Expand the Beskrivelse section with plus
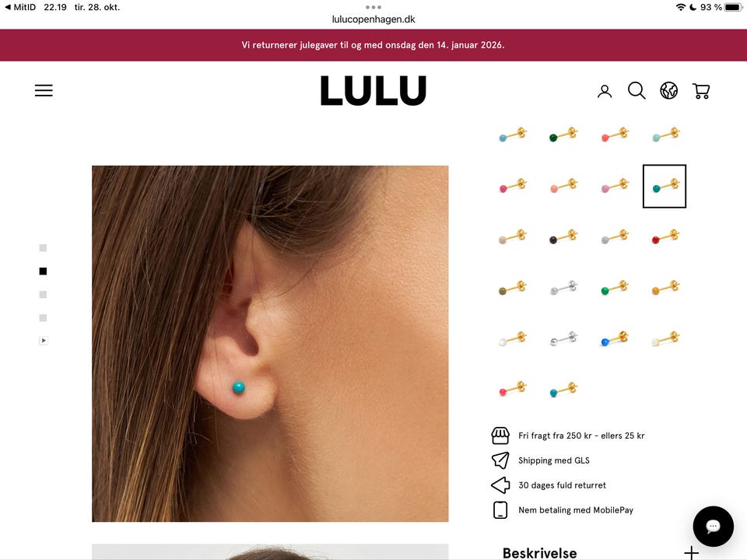 point(691,553)
